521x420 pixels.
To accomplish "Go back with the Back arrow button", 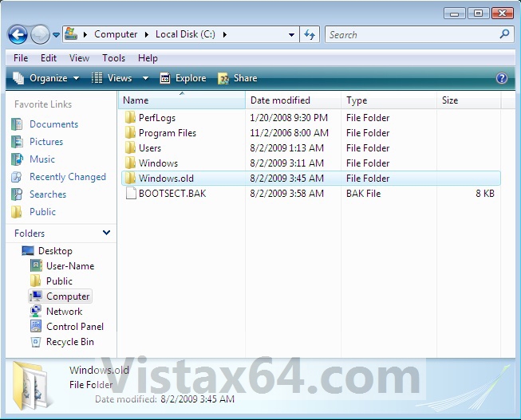I will 18,34.
